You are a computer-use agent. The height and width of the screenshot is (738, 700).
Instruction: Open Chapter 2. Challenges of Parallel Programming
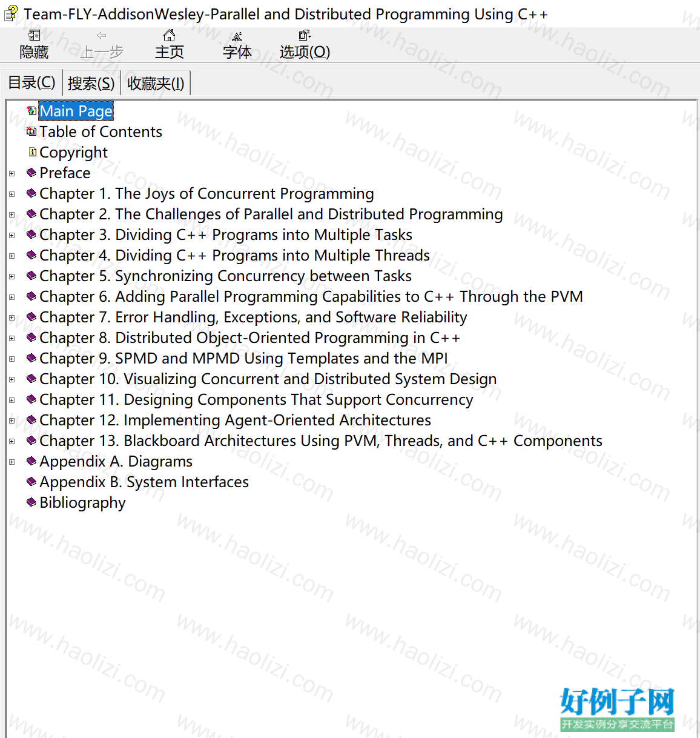(x=271, y=214)
